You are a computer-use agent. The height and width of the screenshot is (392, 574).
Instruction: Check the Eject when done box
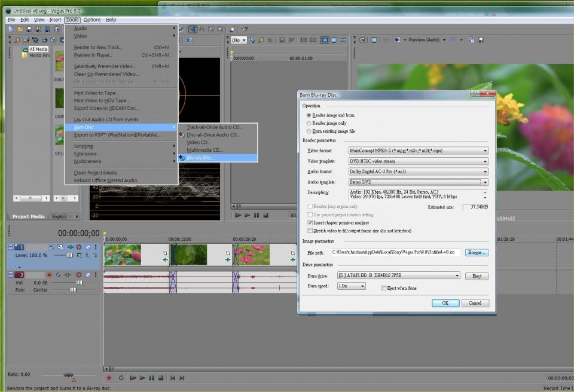coord(384,288)
